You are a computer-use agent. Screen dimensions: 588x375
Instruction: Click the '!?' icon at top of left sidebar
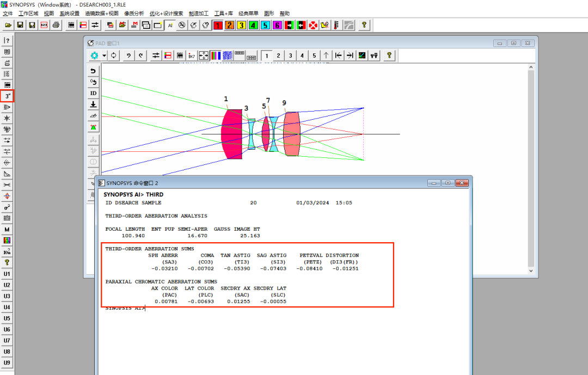point(7,40)
